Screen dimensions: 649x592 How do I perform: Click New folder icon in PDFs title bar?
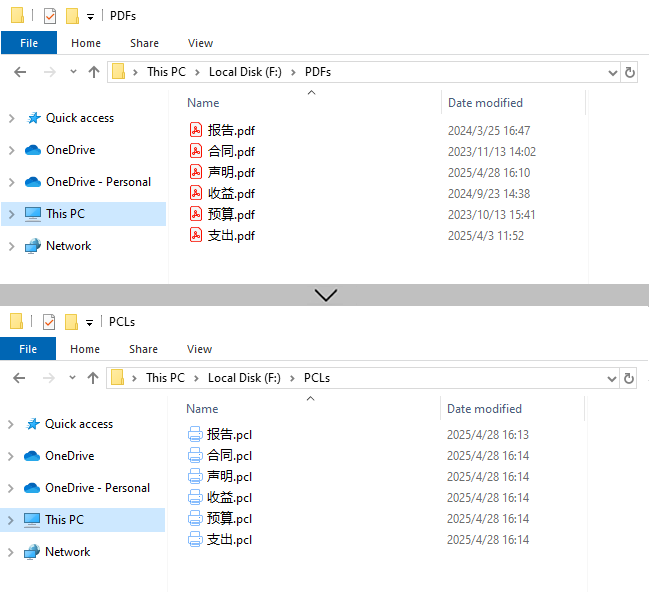coord(72,16)
